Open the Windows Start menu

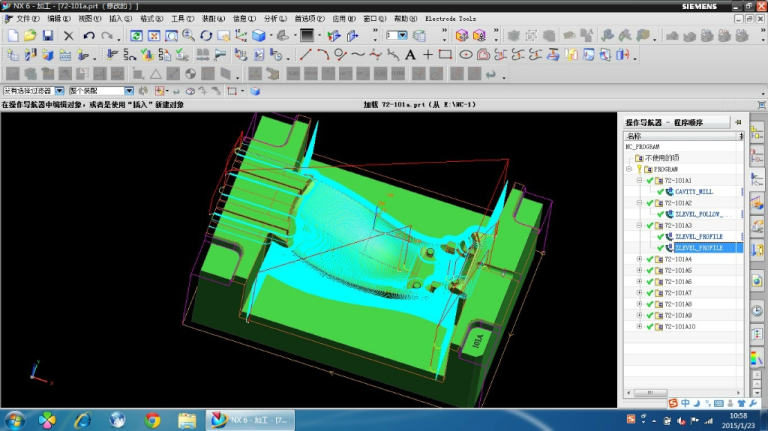14,420
